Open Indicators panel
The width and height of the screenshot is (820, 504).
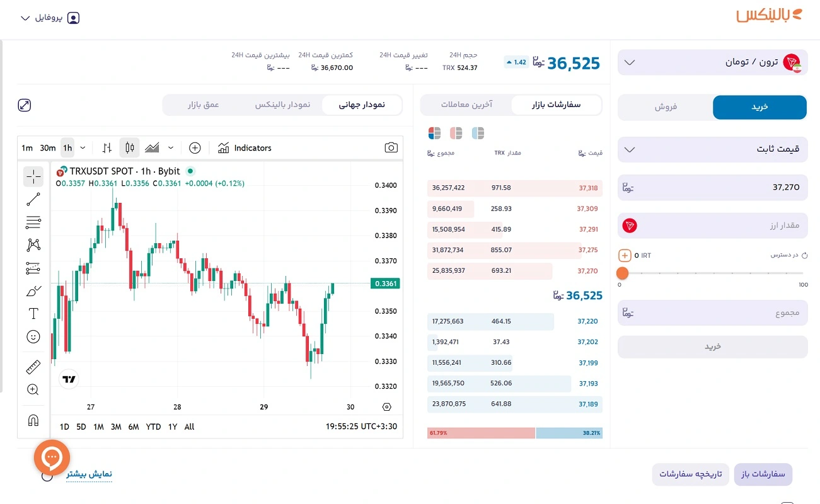(245, 147)
